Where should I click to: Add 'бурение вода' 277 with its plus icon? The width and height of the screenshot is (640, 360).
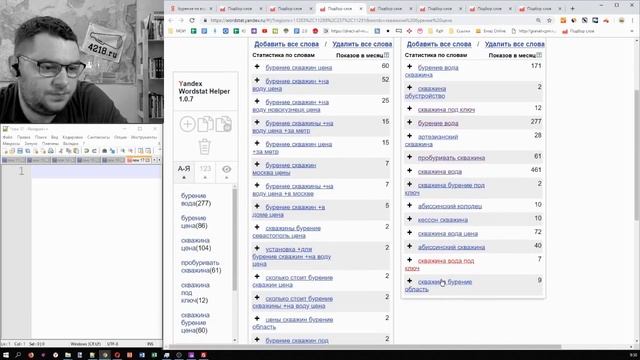pyautogui.click(x=410, y=122)
